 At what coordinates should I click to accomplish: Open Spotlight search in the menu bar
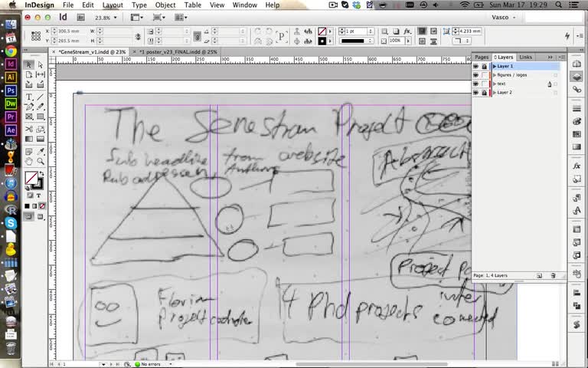point(559,5)
